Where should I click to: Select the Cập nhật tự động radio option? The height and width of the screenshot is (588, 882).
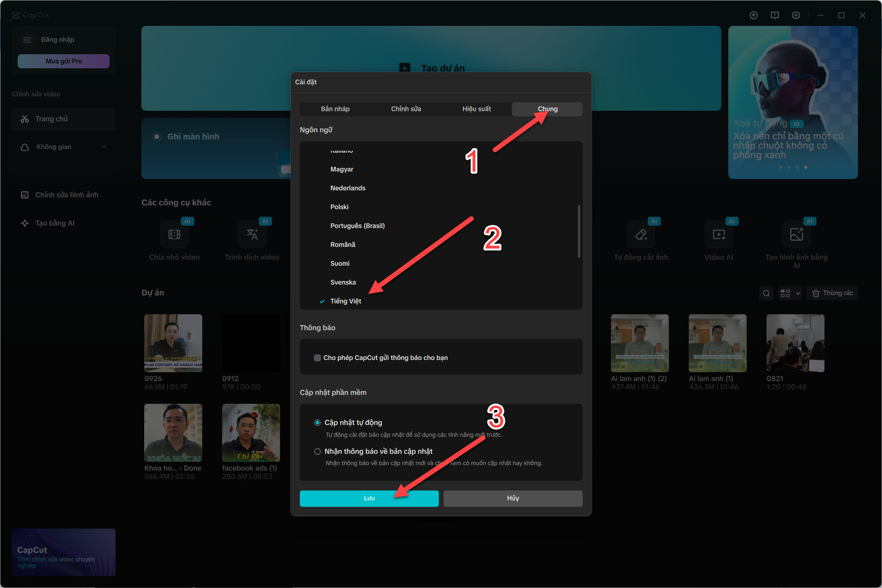(318, 423)
